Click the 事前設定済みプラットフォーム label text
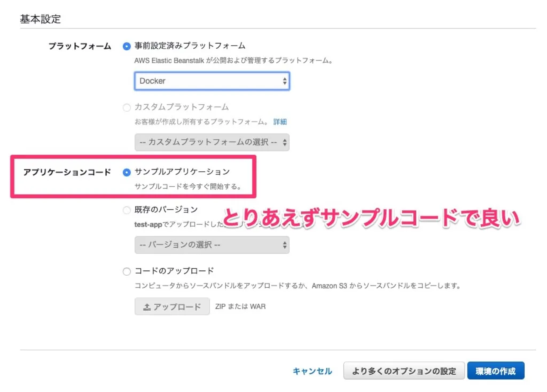Screen dimensions: 547x392 pos(190,46)
